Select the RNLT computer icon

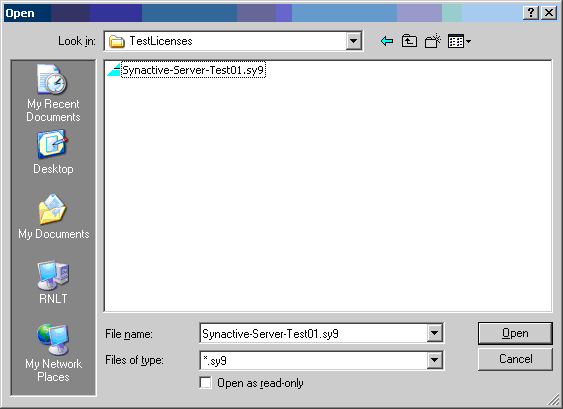(53, 283)
